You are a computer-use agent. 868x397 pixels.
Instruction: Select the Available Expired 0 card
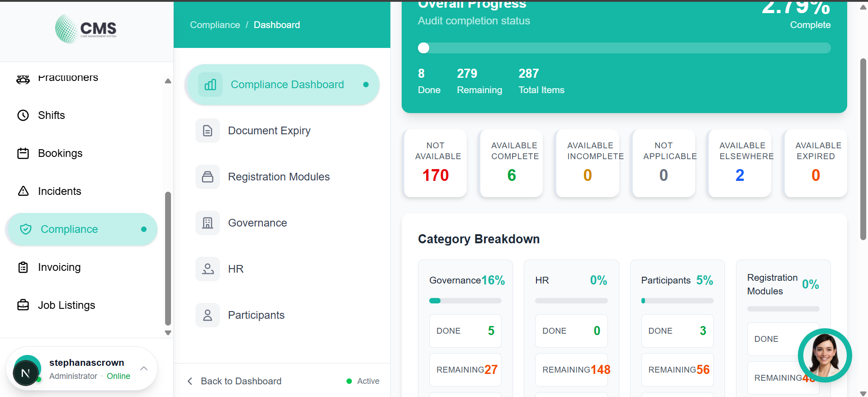pos(816,163)
